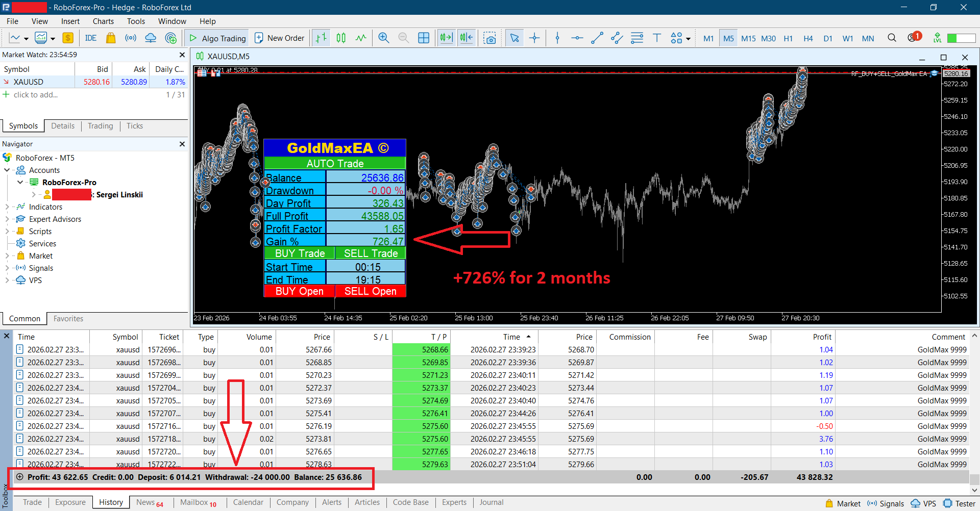980x511 pixels.
Task: Click 'click to add...' symbol field
Action: (x=36, y=95)
